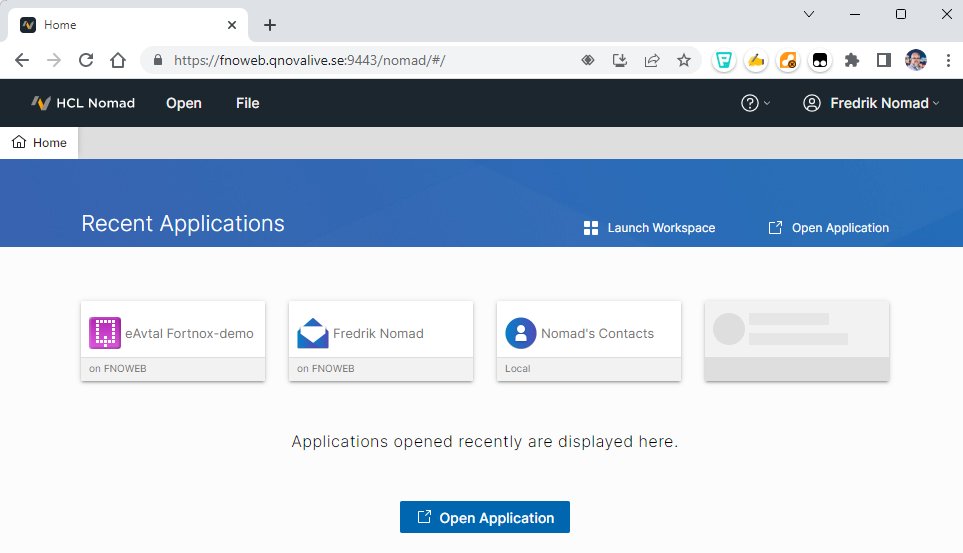Open the Bitwarden shield extension
The width and height of the screenshot is (963, 553).
pyautogui.click(x=724, y=60)
